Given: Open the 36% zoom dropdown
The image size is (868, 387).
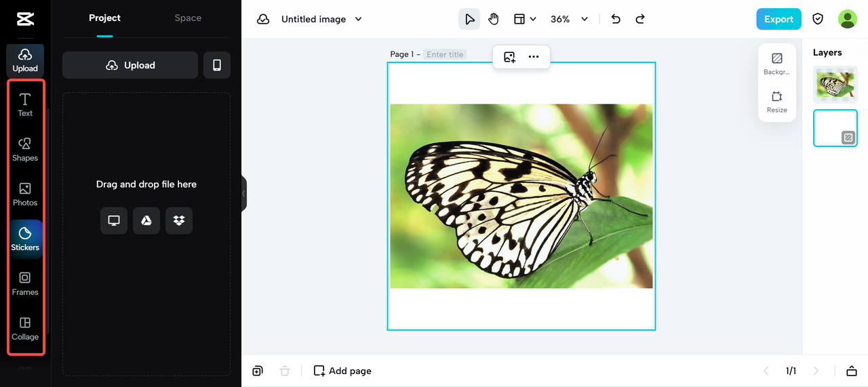Looking at the screenshot, I should (569, 19).
